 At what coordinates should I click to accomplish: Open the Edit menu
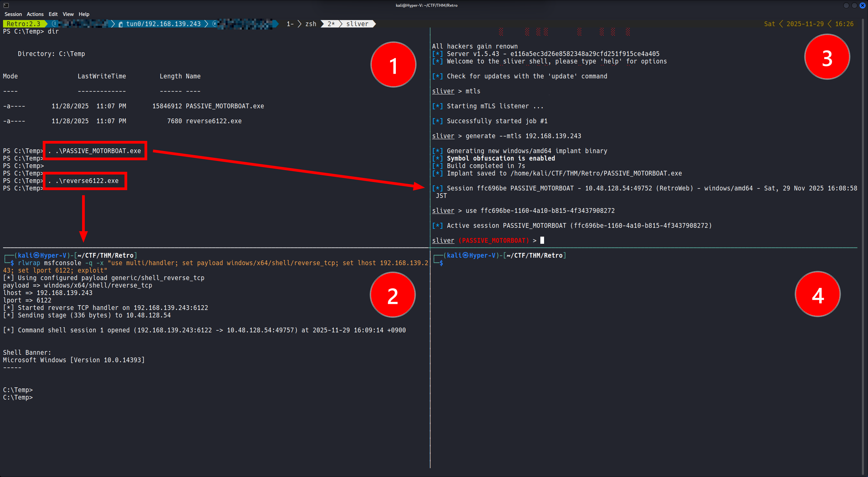point(53,14)
